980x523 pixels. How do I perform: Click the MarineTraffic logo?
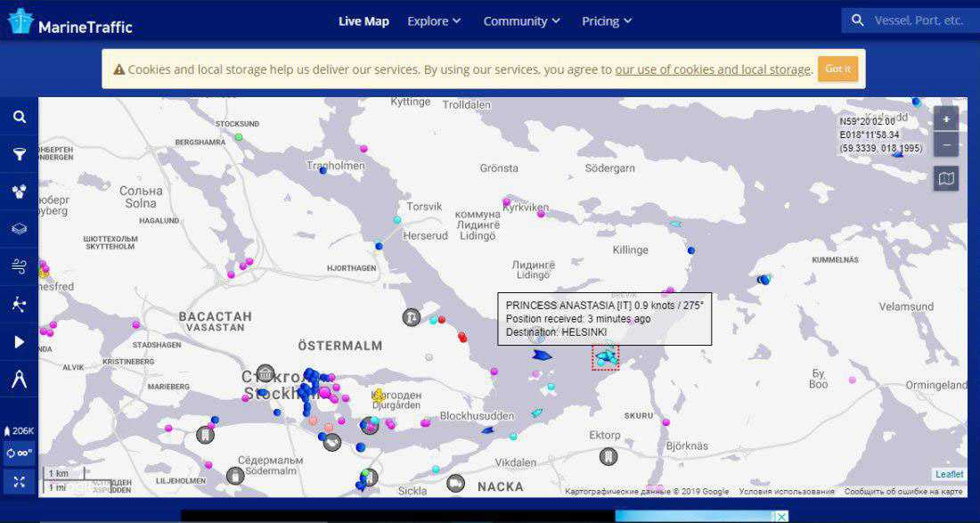pyautogui.click(x=70, y=21)
